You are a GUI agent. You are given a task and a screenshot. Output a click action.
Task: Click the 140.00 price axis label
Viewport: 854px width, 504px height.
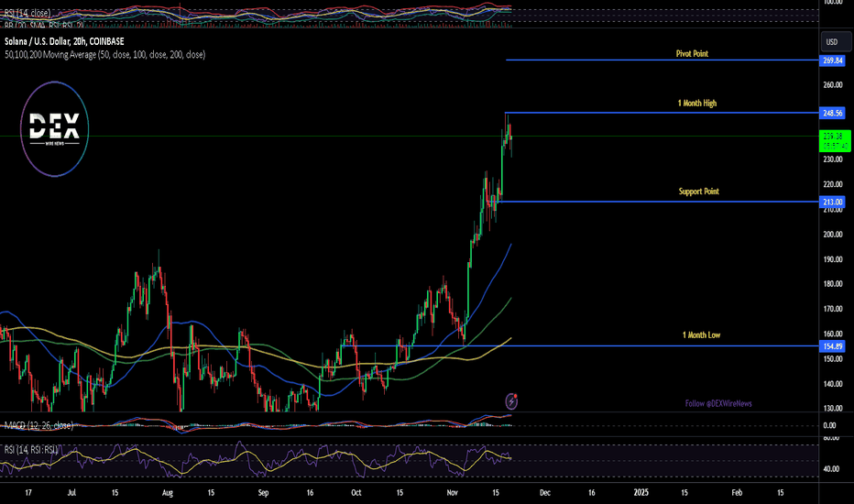(833, 384)
